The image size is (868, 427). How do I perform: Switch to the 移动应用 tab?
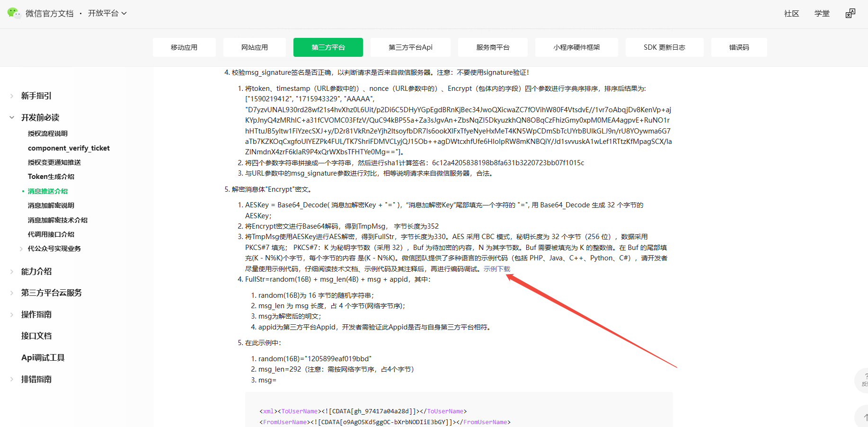184,47
